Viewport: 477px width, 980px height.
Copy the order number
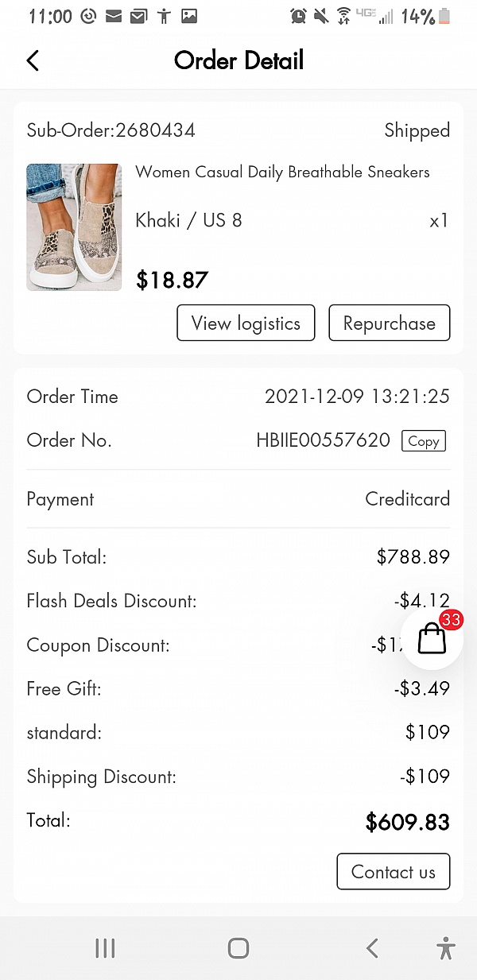pos(423,441)
